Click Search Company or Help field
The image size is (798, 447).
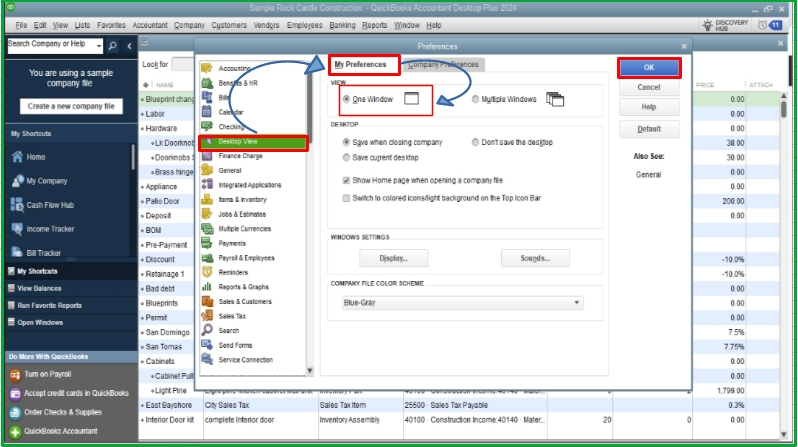tap(51, 45)
